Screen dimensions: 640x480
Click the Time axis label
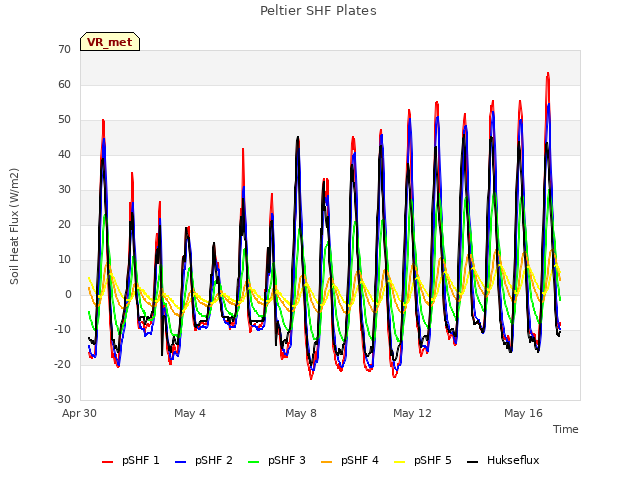(566, 429)
